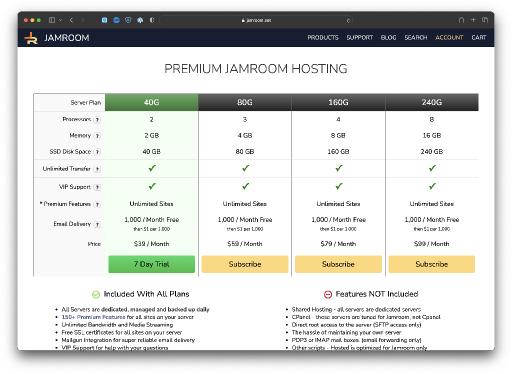
Task: Open SEARCH in navigation
Action: 416,37
